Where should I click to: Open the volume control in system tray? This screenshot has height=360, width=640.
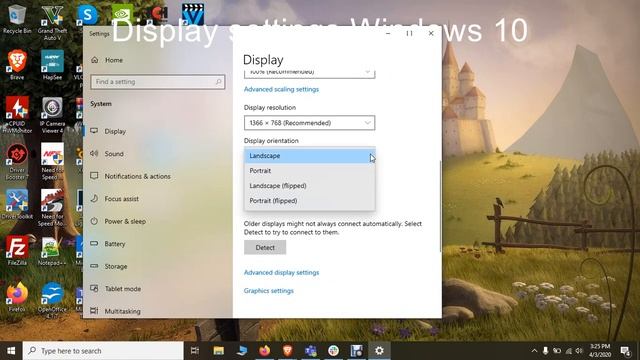pyautogui.click(x=579, y=351)
